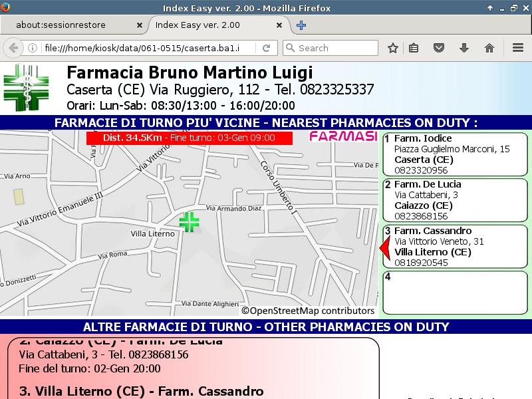Click the site info icon in address bar
The height and width of the screenshot is (399, 532).
point(32,48)
